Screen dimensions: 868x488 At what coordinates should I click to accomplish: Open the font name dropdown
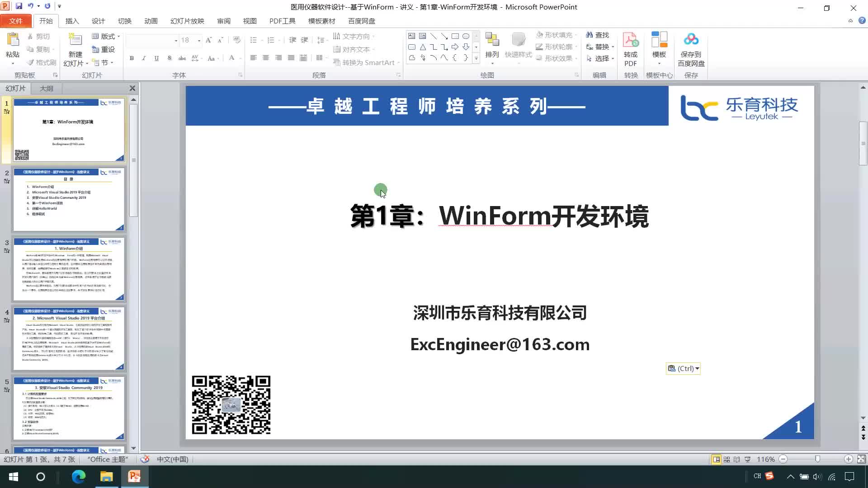coord(175,40)
